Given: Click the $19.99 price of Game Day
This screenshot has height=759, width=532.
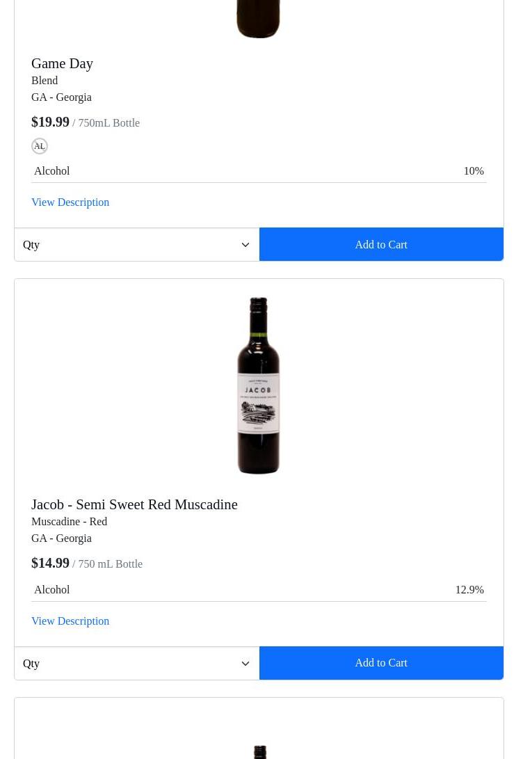Looking at the screenshot, I should 50,122.
